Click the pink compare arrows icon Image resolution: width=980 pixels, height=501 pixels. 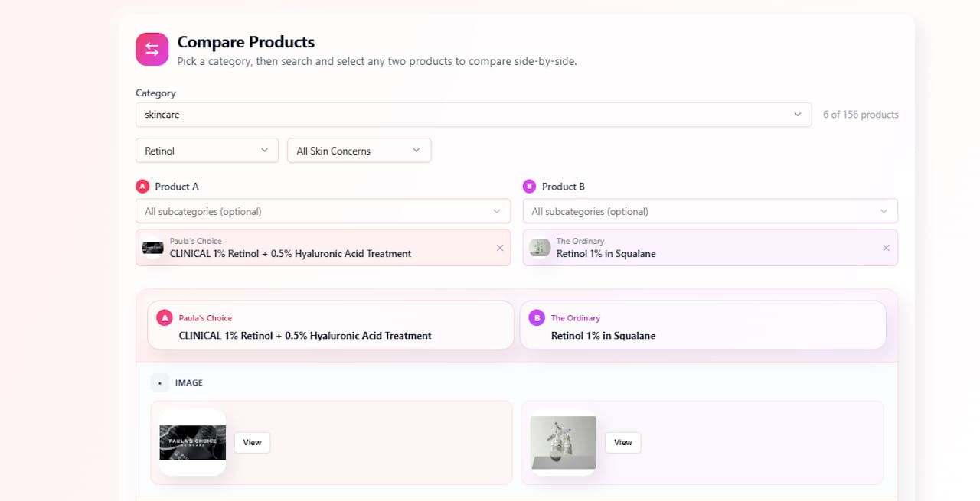tap(152, 49)
